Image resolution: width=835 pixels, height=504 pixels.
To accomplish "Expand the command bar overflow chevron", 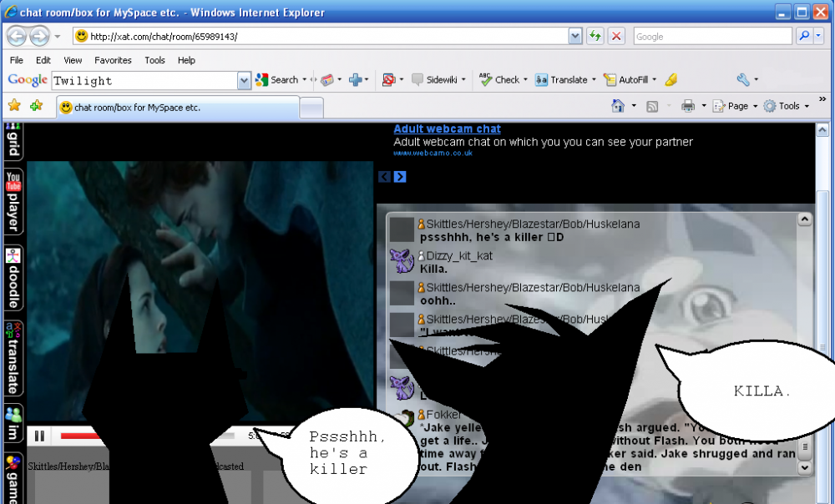I will (822, 99).
